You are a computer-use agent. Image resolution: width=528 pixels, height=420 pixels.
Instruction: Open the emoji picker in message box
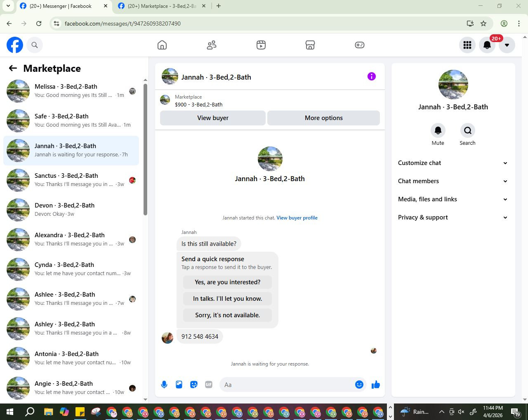tap(359, 385)
